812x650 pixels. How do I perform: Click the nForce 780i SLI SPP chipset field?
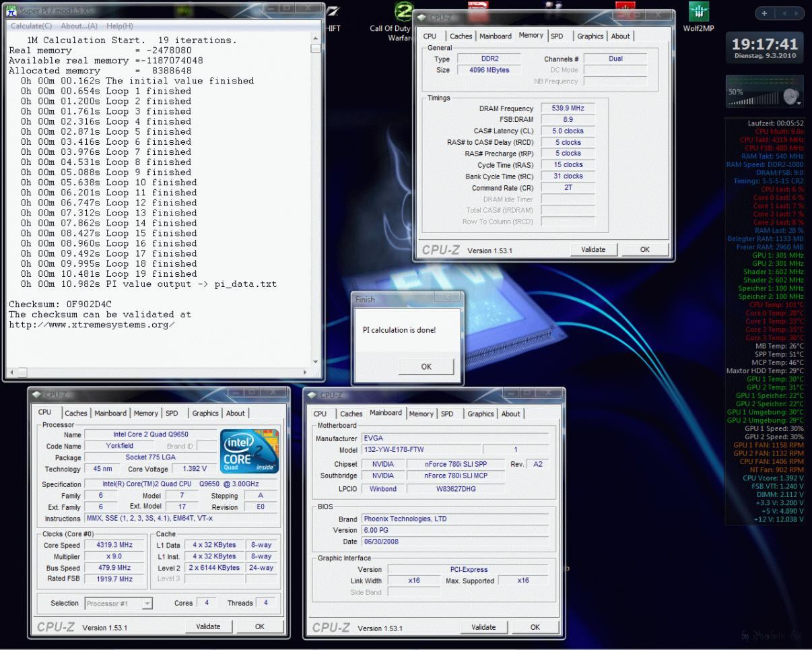pyautogui.click(x=455, y=464)
